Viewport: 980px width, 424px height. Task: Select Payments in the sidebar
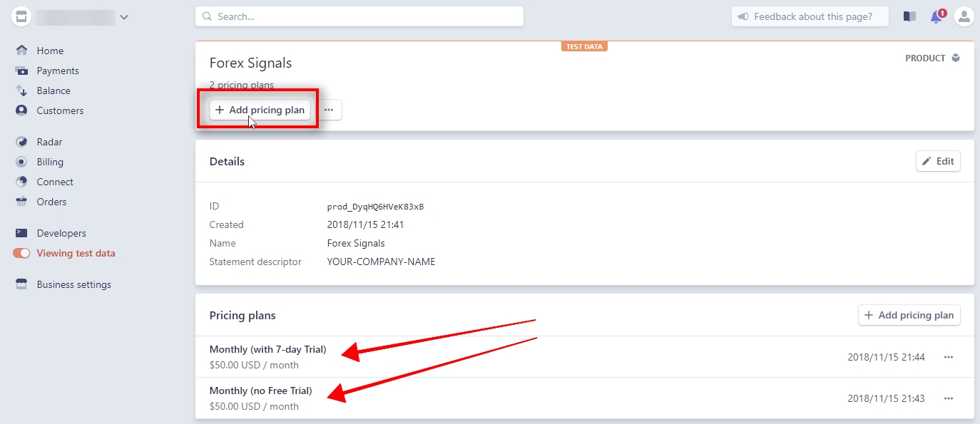tap(59, 71)
